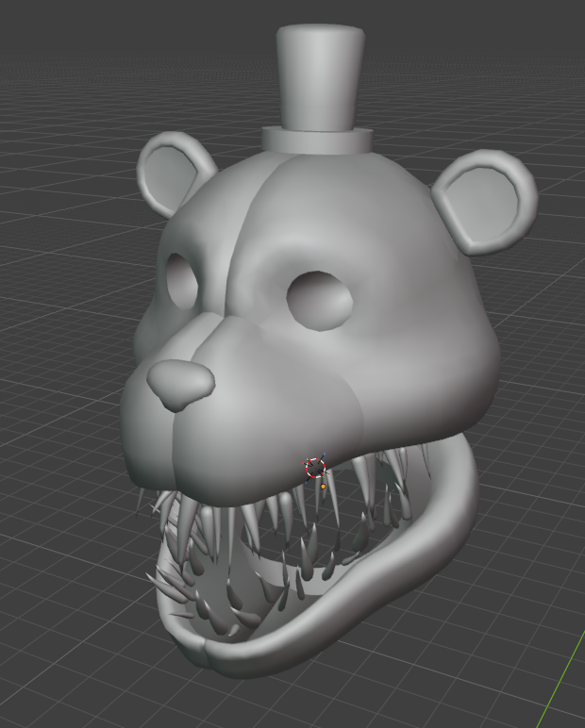Select the orange object origin dot
This screenshot has width=585, height=728.
[x=324, y=487]
